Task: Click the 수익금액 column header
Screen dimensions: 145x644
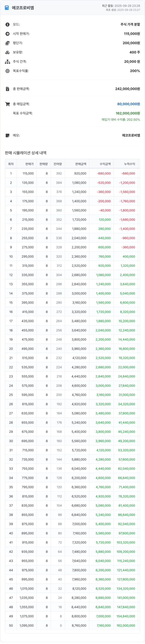Action: point(105,164)
